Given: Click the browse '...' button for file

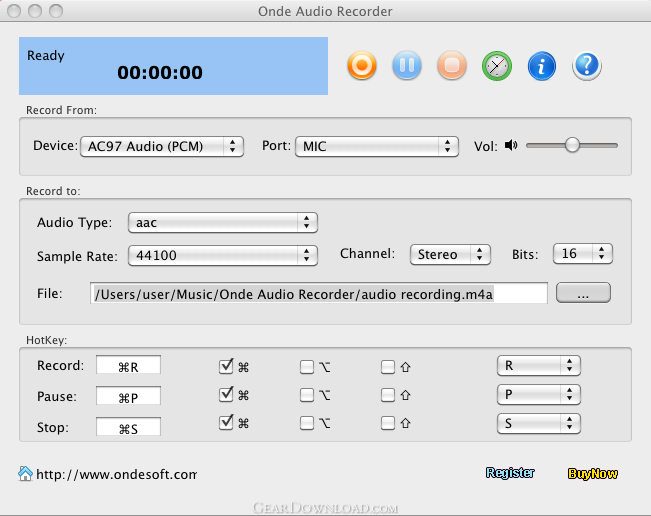Looking at the screenshot, I should tap(583, 293).
